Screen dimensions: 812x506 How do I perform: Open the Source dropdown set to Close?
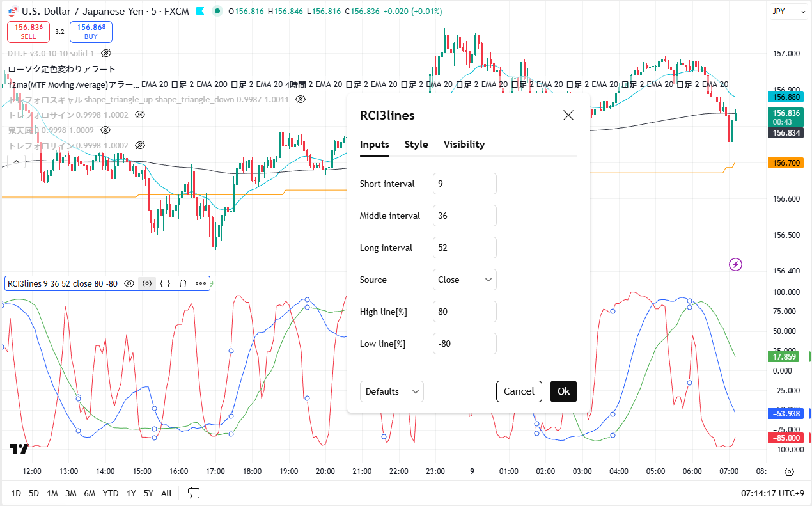tap(464, 280)
